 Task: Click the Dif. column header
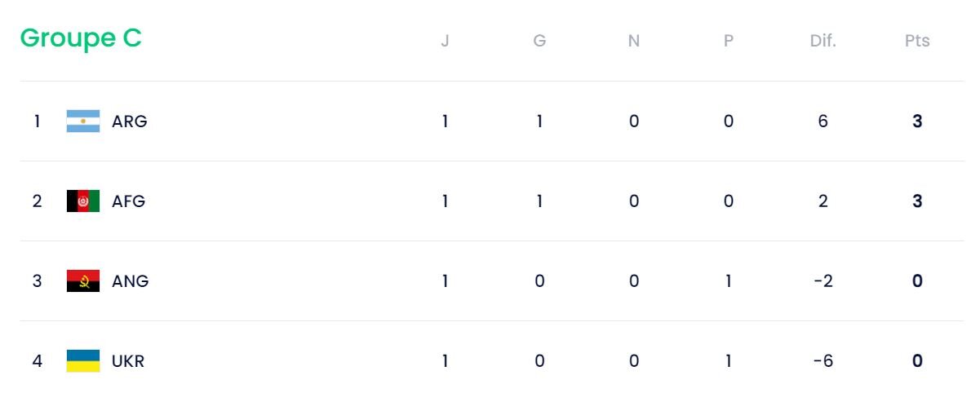click(x=823, y=41)
